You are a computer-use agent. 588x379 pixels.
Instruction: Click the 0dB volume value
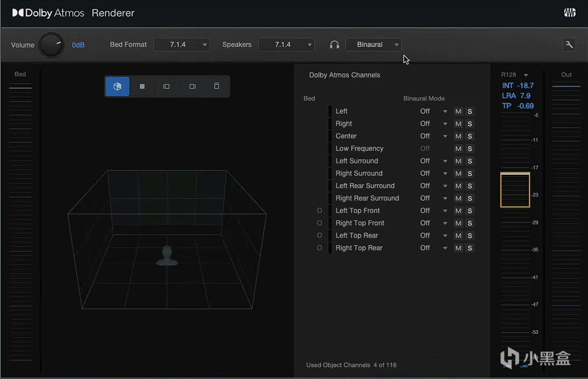[78, 45]
